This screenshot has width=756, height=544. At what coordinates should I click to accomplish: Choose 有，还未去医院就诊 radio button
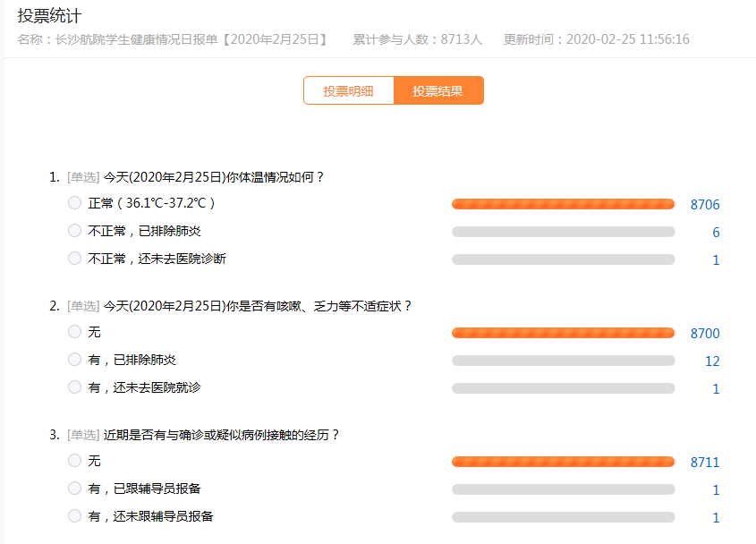(74, 387)
